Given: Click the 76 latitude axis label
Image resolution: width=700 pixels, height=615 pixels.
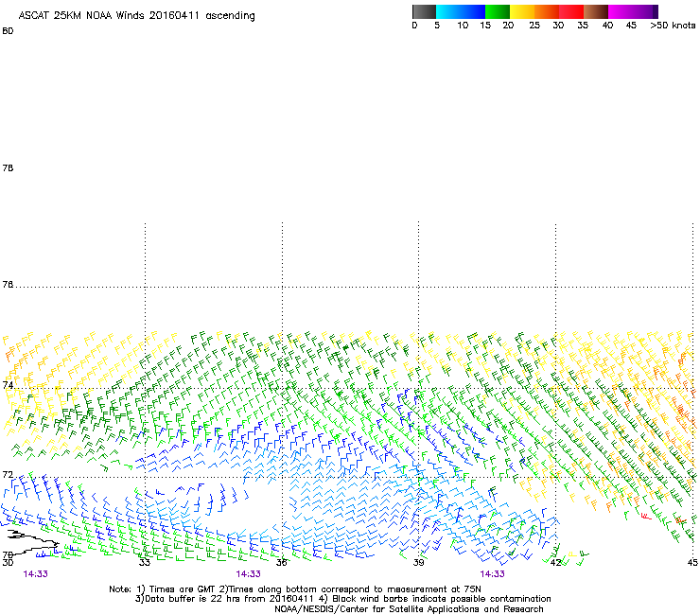Looking at the screenshot, I should pos(8,285).
